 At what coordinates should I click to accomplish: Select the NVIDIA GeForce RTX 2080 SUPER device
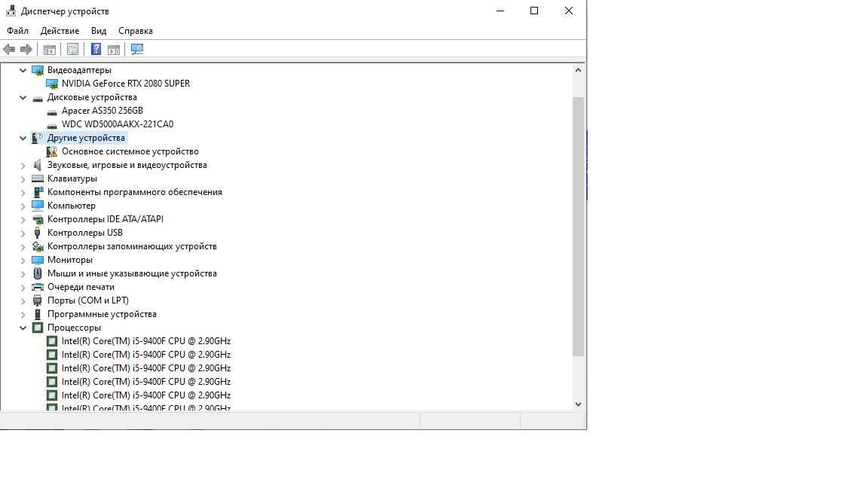pos(126,84)
